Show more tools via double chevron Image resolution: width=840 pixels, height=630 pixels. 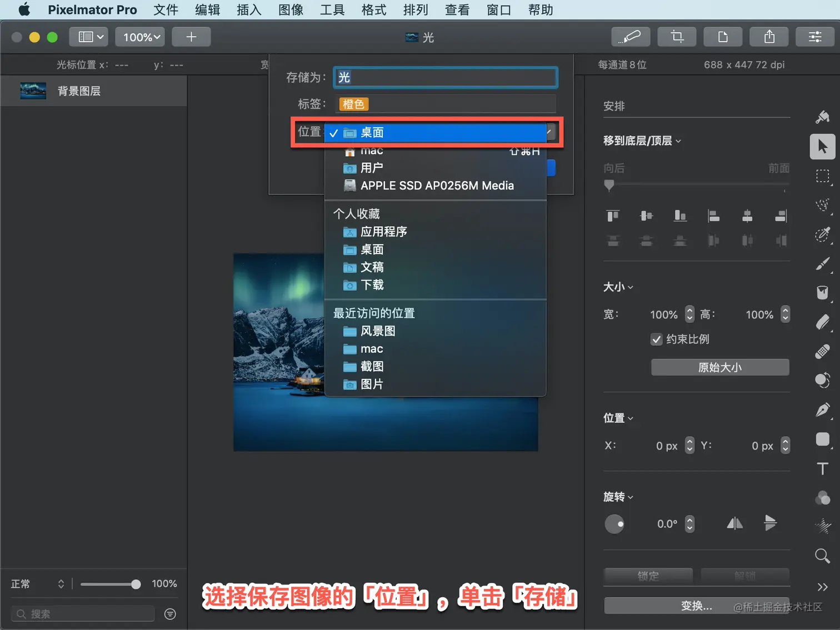(823, 587)
